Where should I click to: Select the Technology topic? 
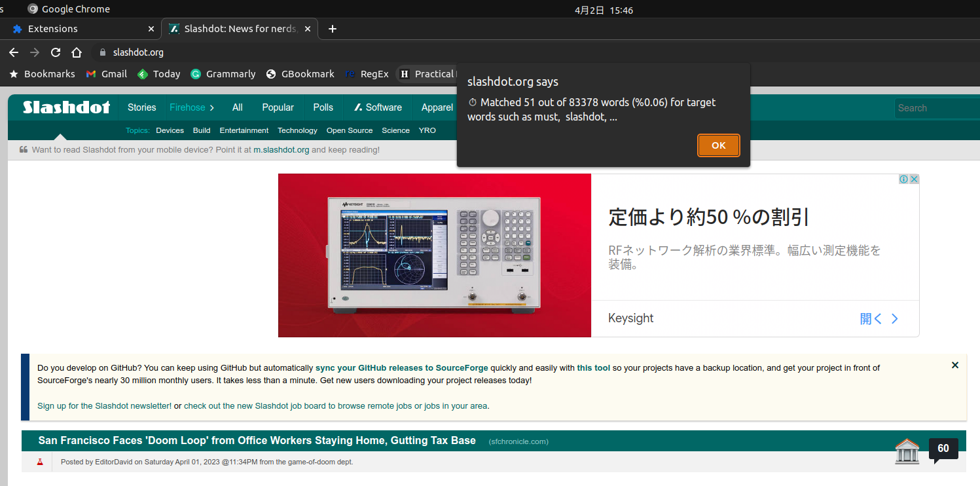(x=297, y=130)
